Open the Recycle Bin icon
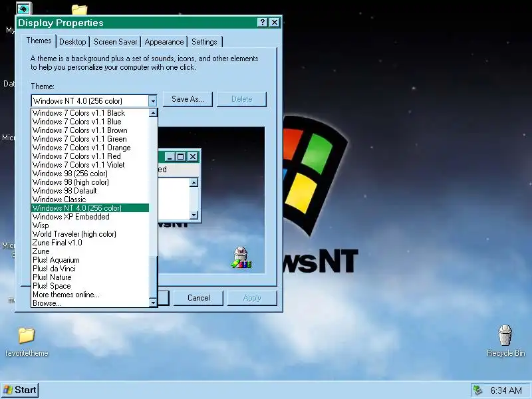The width and height of the screenshot is (532, 399). coord(505,340)
